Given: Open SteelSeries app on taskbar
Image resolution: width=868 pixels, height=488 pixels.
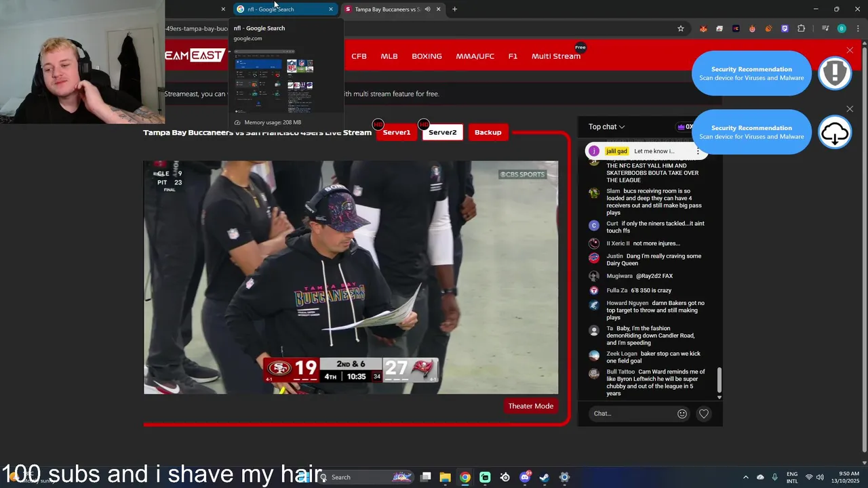Looking at the screenshot, I should tap(505, 477).
